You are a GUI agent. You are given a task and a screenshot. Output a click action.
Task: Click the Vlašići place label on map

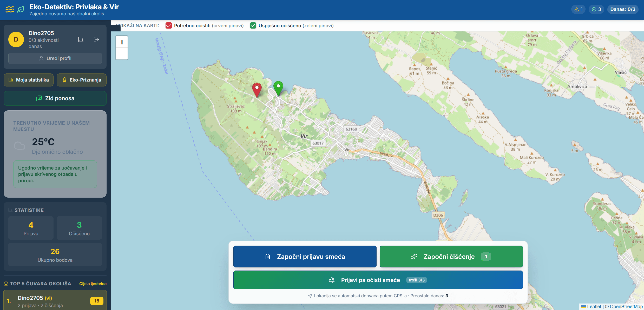[621, 72]
